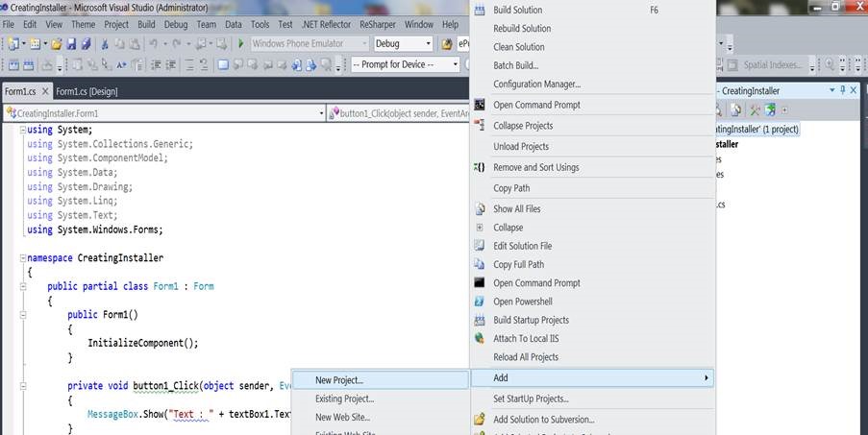Open the Prompt for Device dropdown

tap(455, 65)
